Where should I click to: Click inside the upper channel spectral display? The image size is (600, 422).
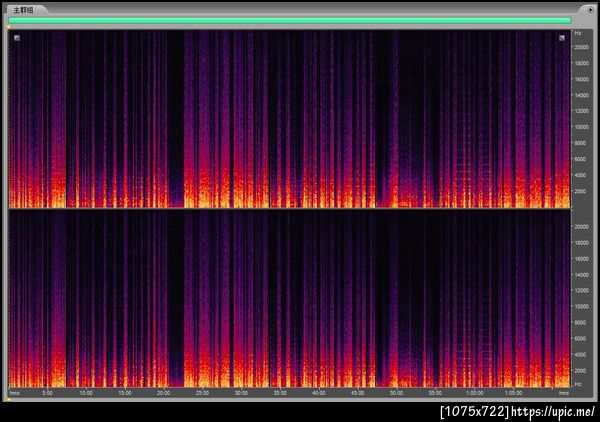tap(290, 119)
